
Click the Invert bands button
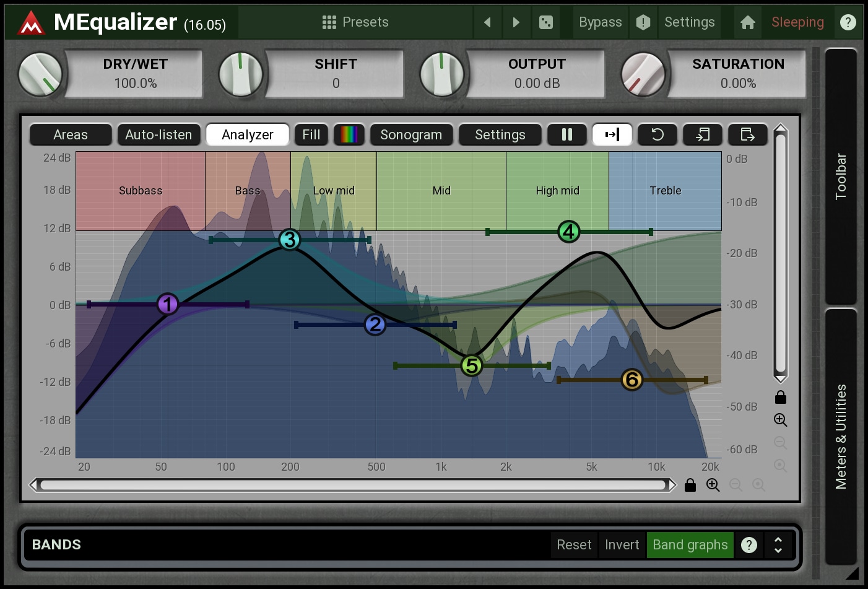pos(622,545)
